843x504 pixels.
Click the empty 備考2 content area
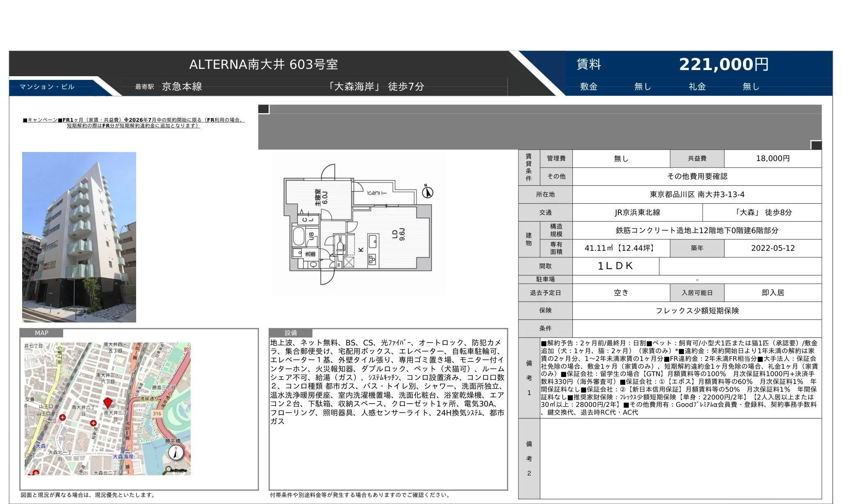pyautogui.click(x=681, y=459)
